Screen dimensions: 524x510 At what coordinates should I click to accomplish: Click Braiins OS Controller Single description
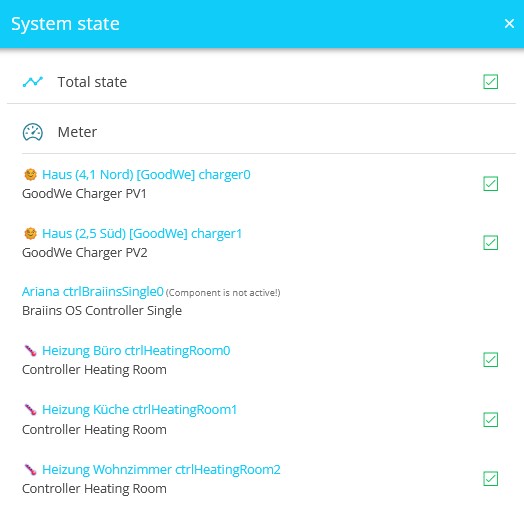point(102,311)
